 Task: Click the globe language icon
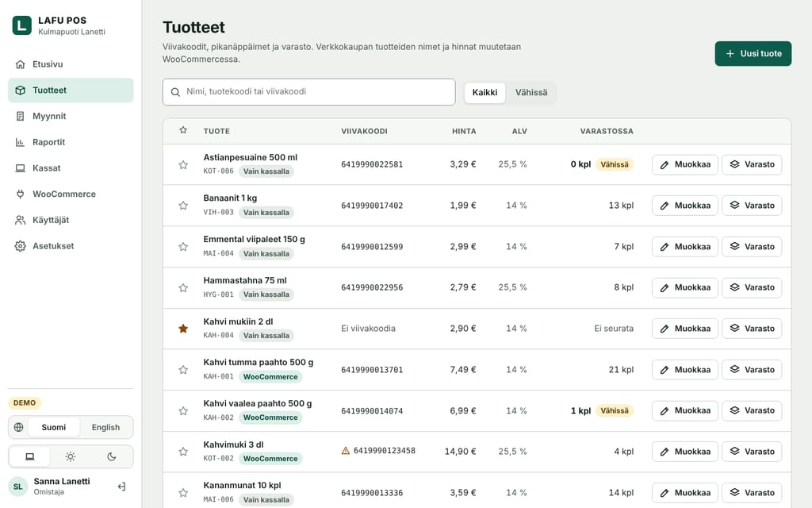(19, 427)
